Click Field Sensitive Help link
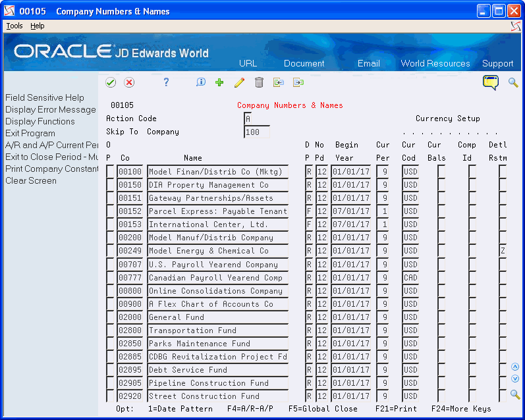Viewport: 525px width, 420px height. [45, 97]
